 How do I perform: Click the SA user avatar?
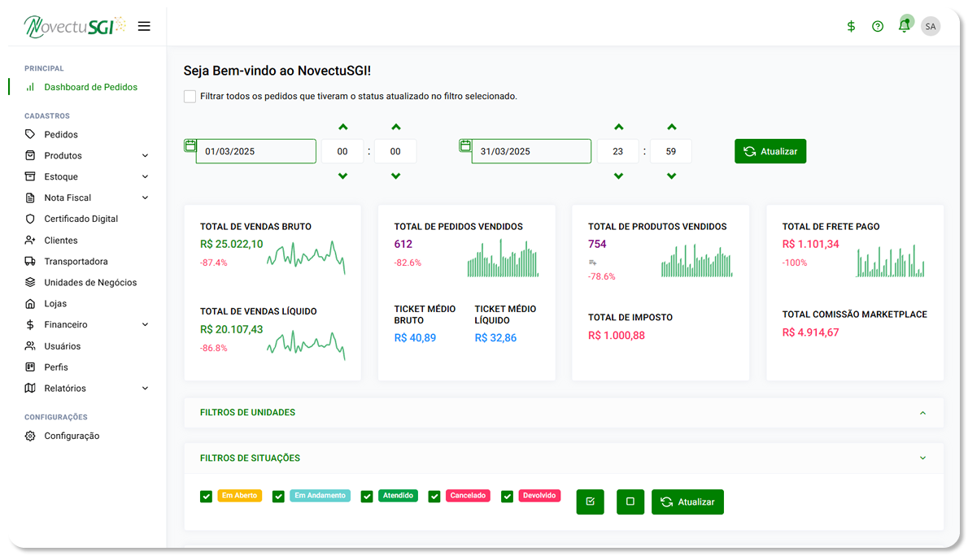tap(931, 26)
